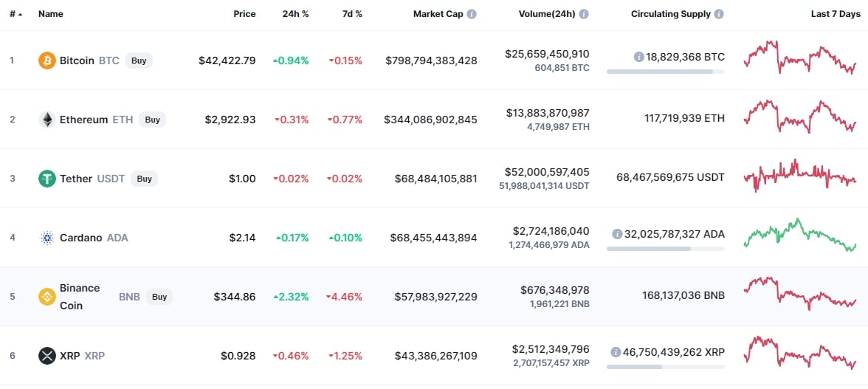Open the Market Cap info icon
868x389 pixels.
[472, 14]
